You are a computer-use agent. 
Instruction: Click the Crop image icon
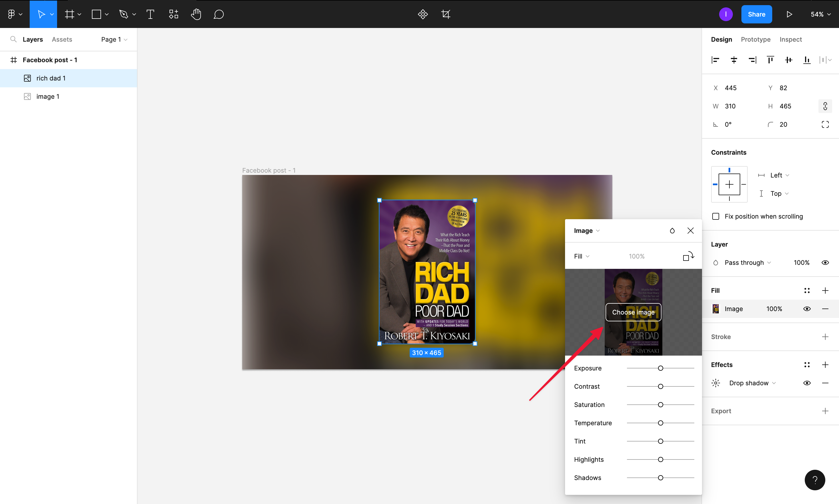(x=445, y=14)
